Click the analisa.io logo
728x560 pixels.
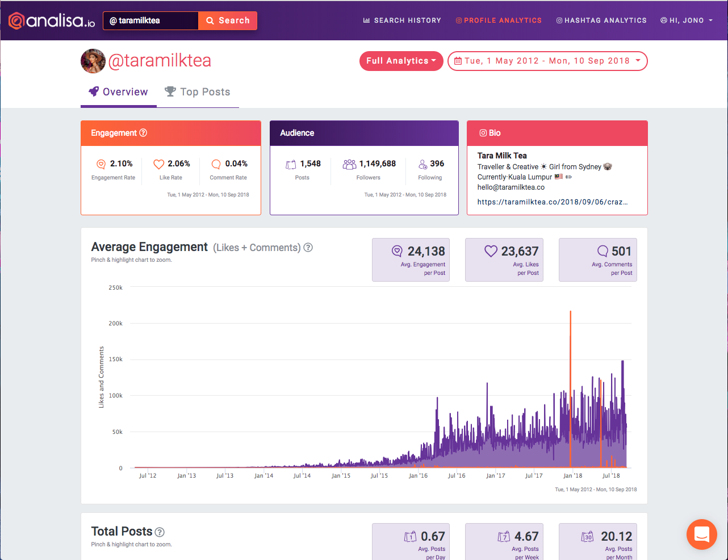(x=52, y=20)
